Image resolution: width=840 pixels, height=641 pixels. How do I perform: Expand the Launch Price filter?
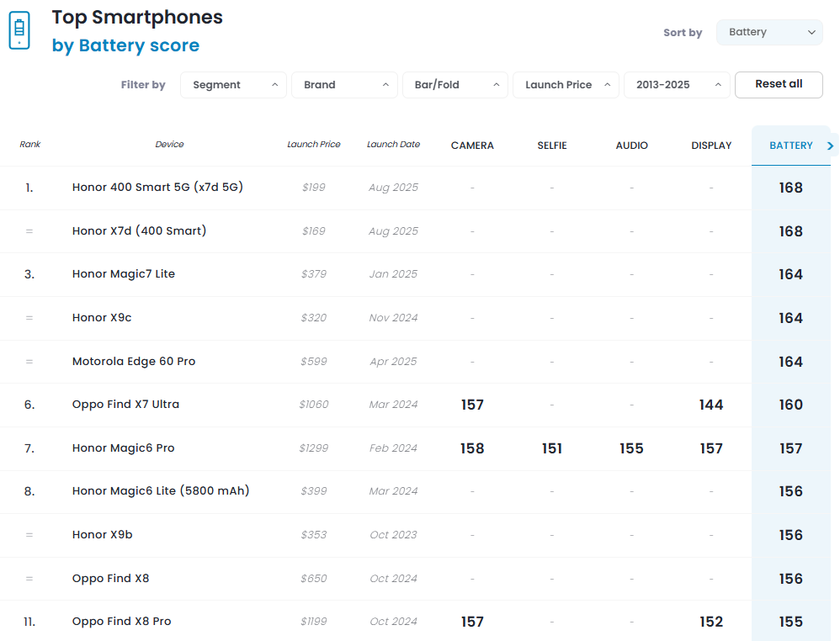pos(566,85)
